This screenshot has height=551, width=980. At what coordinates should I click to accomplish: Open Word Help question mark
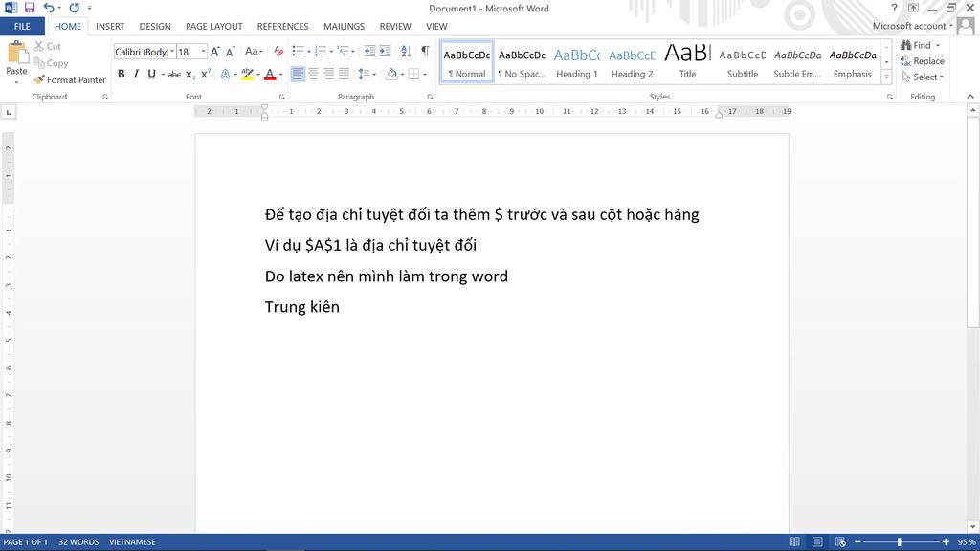[x=894, y=8]
